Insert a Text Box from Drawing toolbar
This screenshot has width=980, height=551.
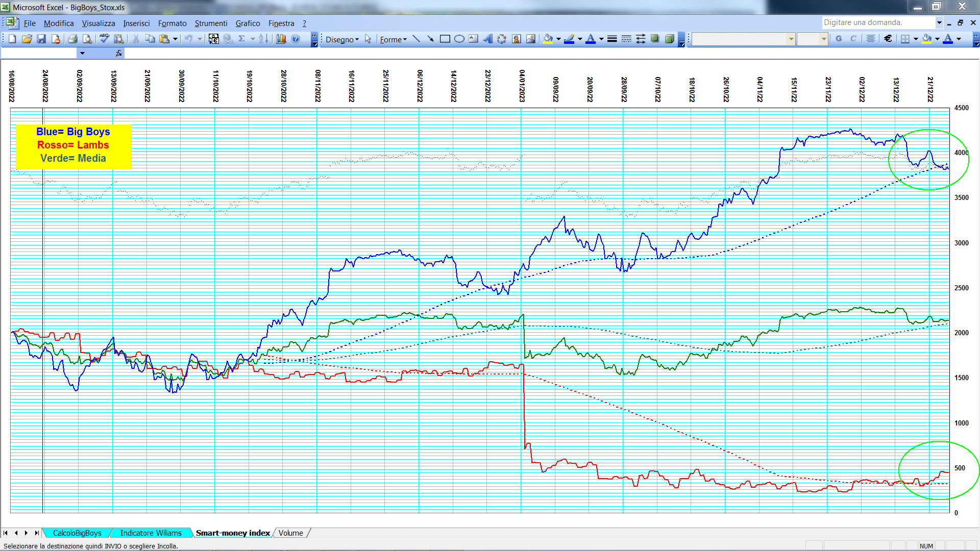click(474, 39)
